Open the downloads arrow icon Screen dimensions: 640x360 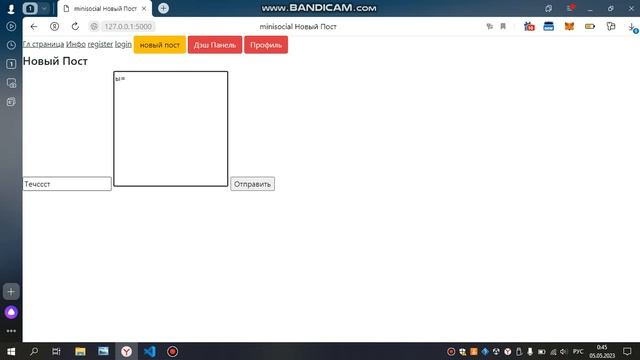click(632, 27)
